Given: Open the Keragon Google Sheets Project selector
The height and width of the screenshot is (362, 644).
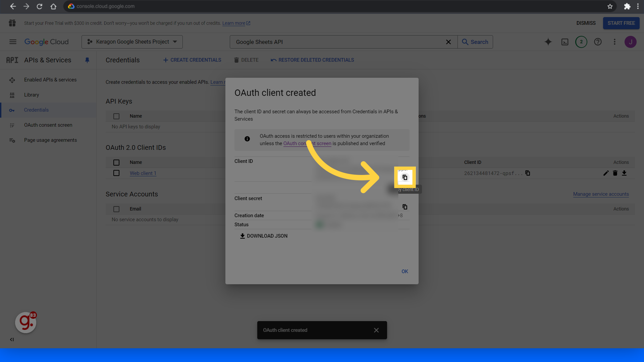Looking at the screenshot, I should pyautogui.click(x=132, y=42).
